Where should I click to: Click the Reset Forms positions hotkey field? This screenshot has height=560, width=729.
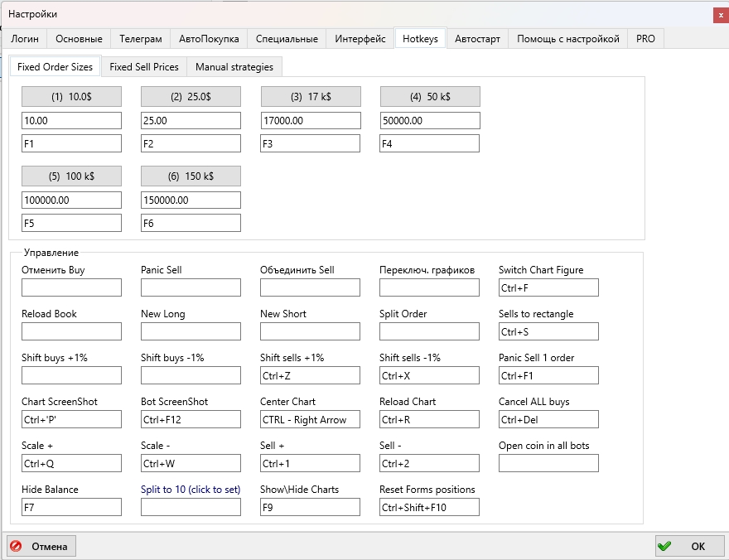click(x=429, y=507)
